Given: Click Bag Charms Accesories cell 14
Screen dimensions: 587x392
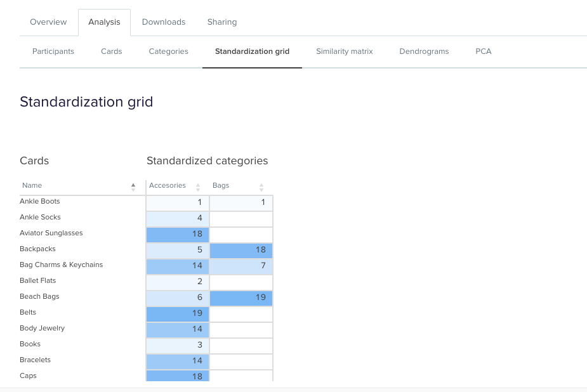Looking at the screenshot, I should [178, 266].
